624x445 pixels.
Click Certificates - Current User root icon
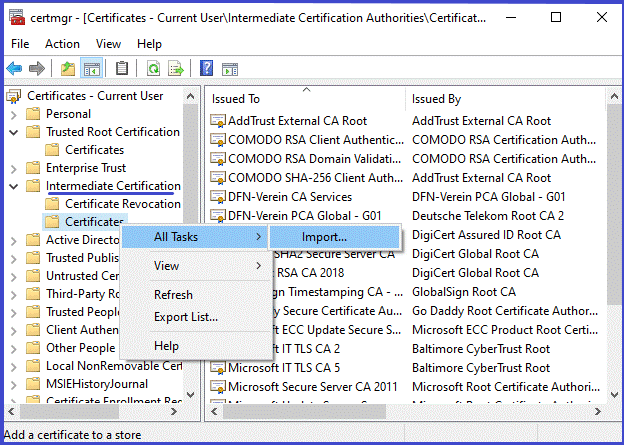pyautogui.click(x=14, y=96)
